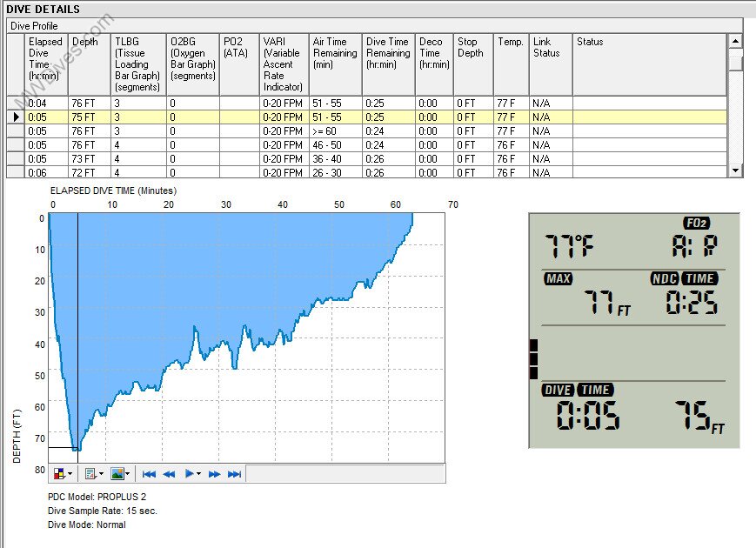Open the play speed dropdown arrow
This screenshot has height=548, width=756.
[x=199, y=474]
